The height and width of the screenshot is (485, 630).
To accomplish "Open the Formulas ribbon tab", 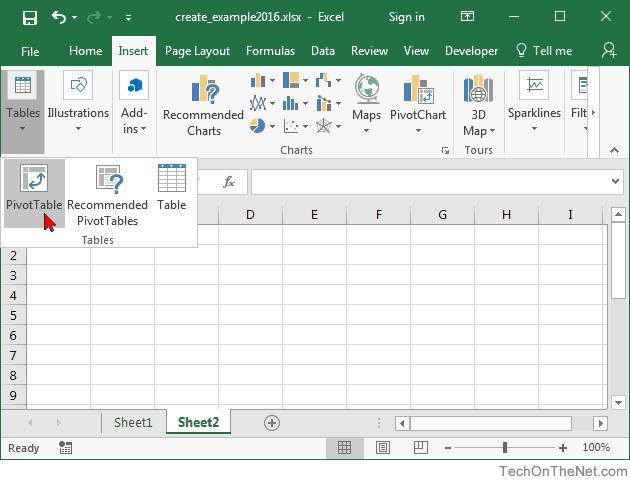I will tap(270, 51).
